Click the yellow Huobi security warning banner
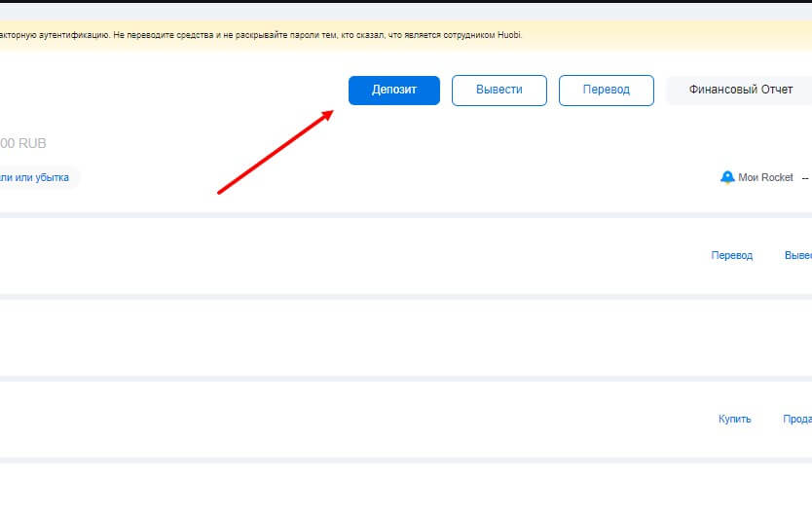This screenshot has height=515, width=812. tap(292, 35)
